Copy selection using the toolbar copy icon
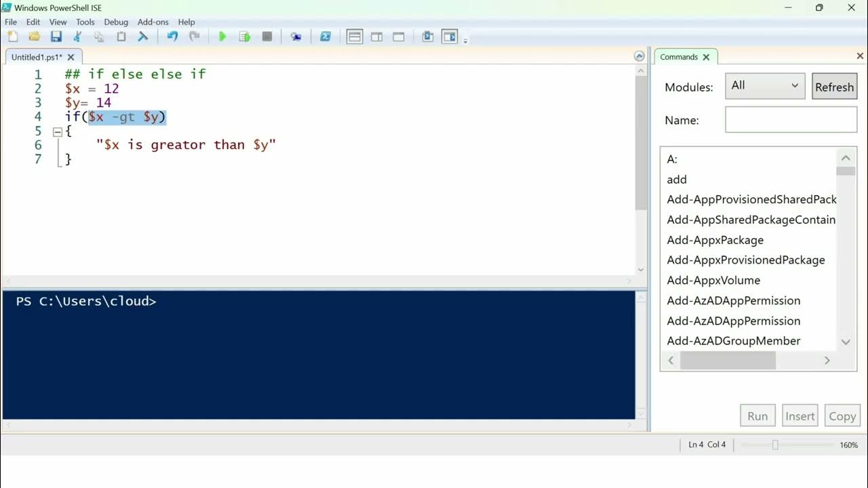 pyautogui.click(x=99, y=37)
